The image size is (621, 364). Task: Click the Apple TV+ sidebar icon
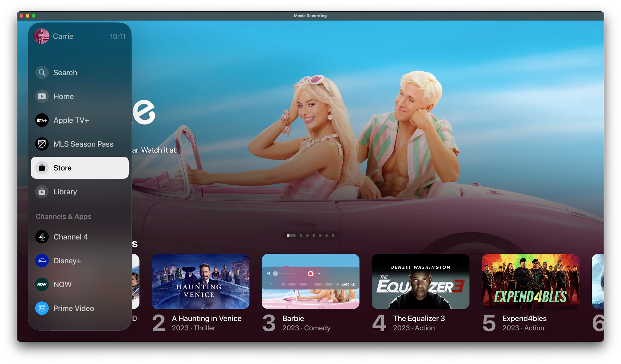click(42, 120)
